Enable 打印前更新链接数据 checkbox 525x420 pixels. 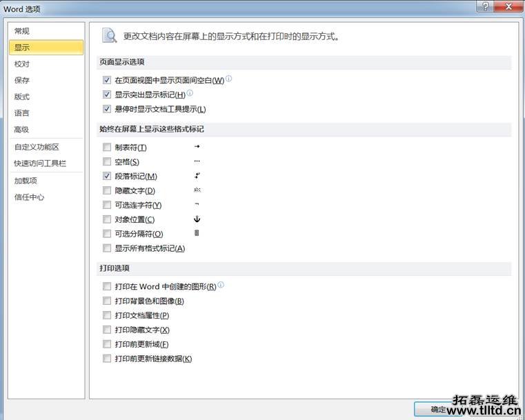107,359
